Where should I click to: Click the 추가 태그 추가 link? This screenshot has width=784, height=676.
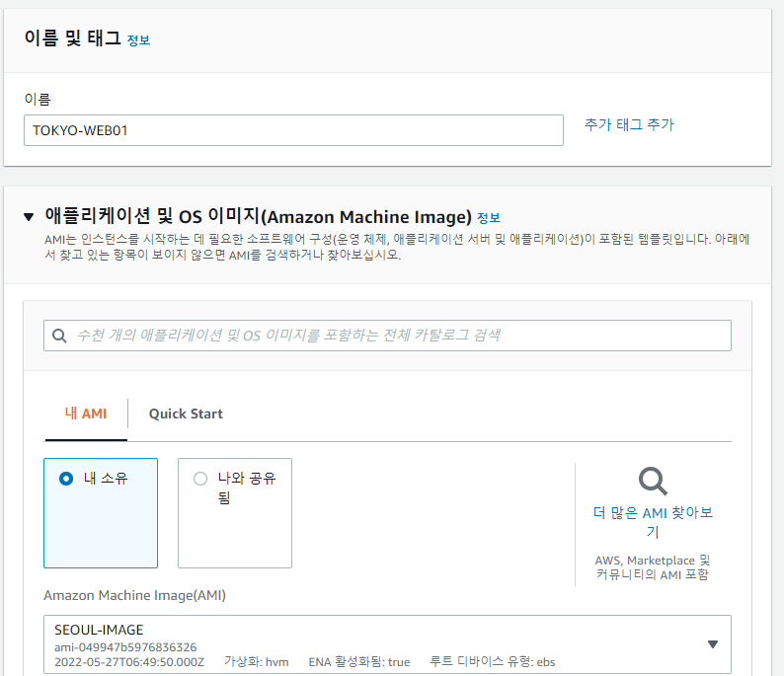pos(629,124)
